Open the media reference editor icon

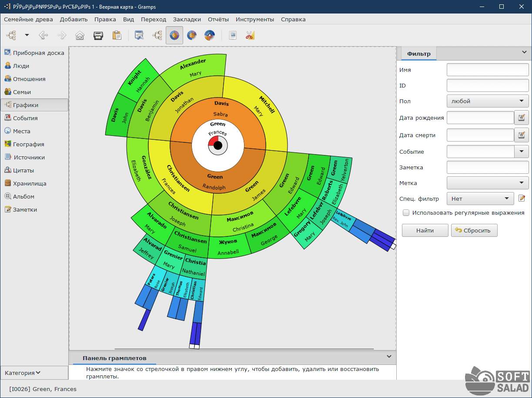[233, 35]
